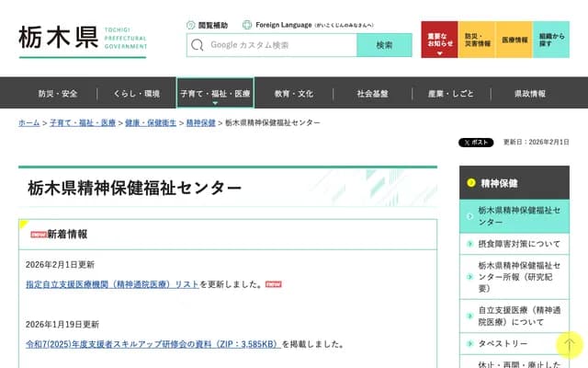Open the 医療情報 button

click(x=514, y=40)
